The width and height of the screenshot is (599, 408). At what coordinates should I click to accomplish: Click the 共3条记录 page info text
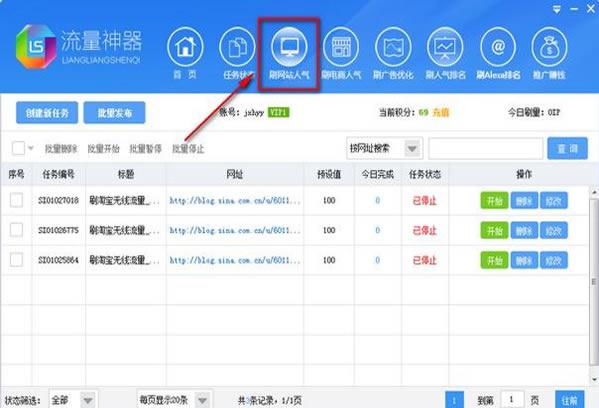point(270,400)
